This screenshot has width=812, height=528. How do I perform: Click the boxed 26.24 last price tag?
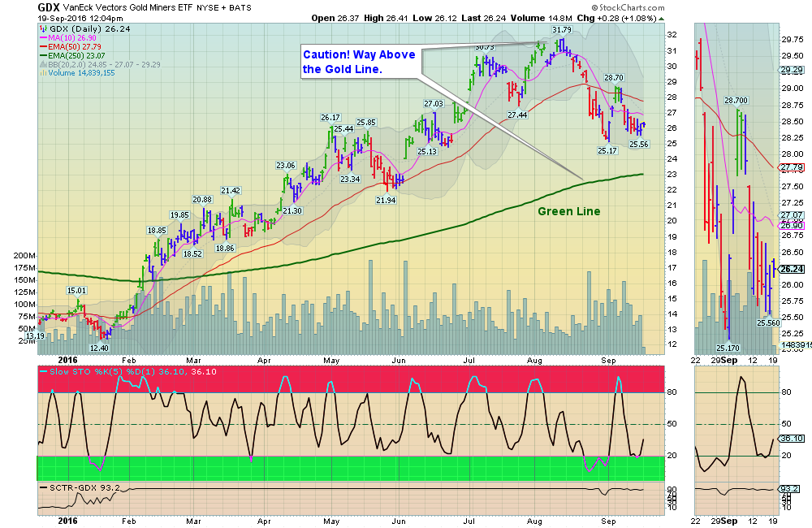(x=792, y=269)
